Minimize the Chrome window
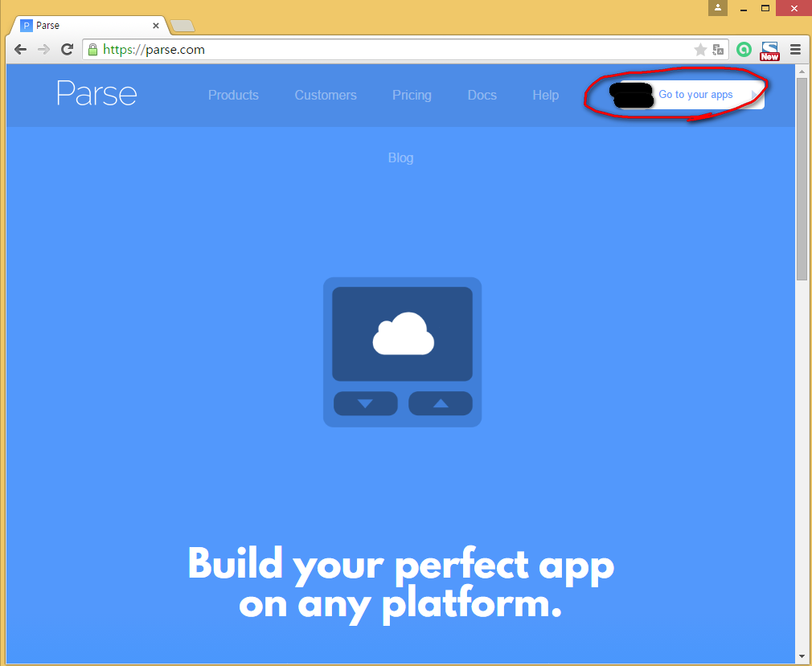This screenshot has height=666, width=812. coord(744,8)
